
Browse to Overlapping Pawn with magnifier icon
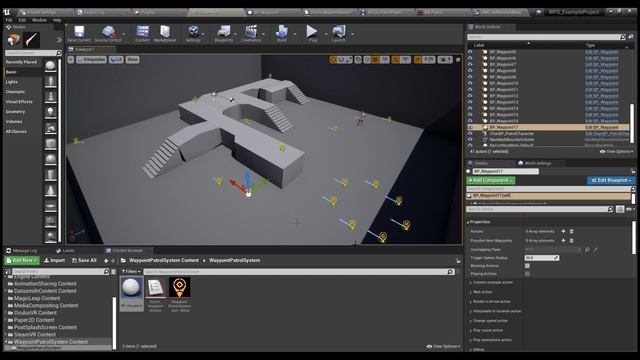pos(587,249)
